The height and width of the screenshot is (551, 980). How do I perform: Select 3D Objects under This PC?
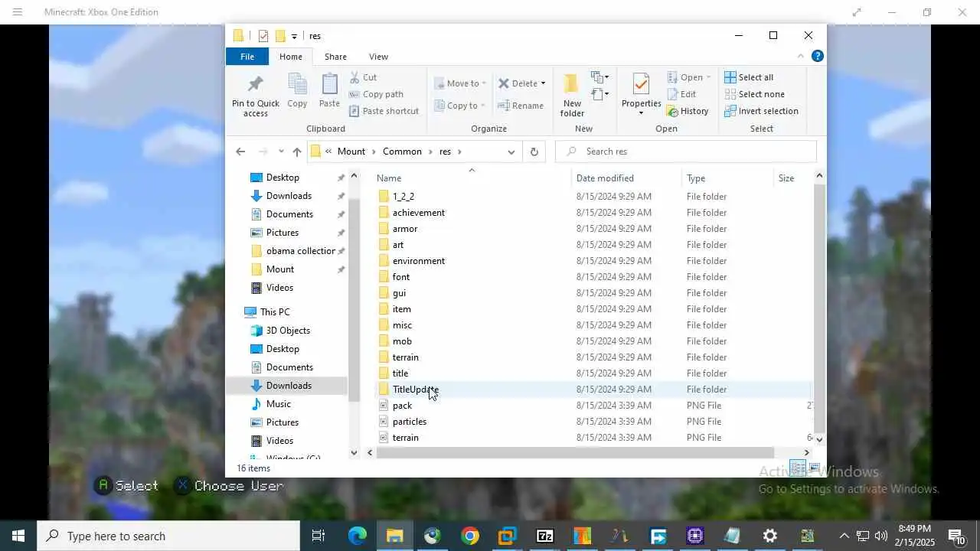[x=288, y=331]
